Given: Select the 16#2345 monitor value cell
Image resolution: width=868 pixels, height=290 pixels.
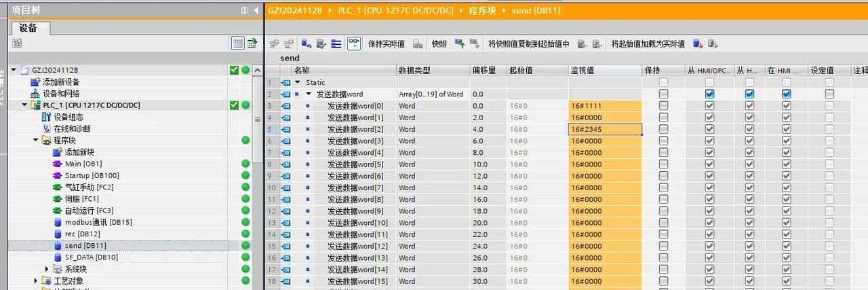Looking at the screenshot, I should tap(605, 129).
